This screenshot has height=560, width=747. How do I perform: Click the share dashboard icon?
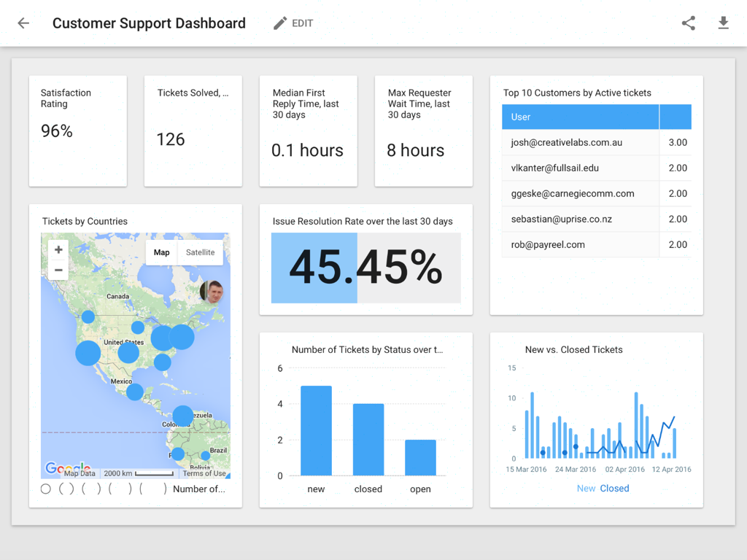(688, 23)
